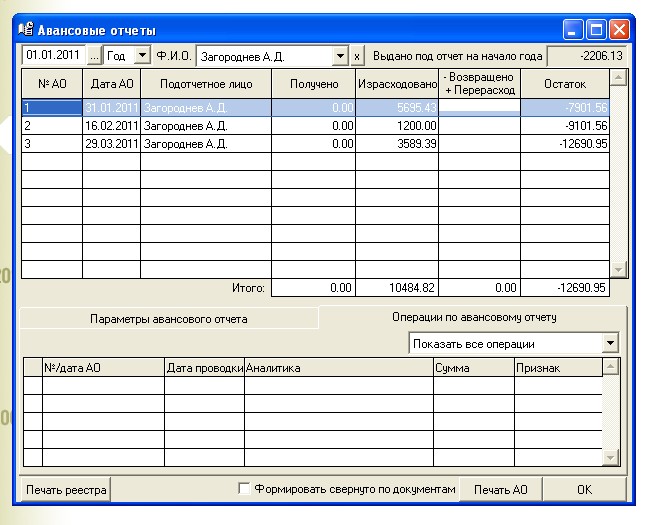Maximize the Авансовые отчеты window

(x=598, y=30)
